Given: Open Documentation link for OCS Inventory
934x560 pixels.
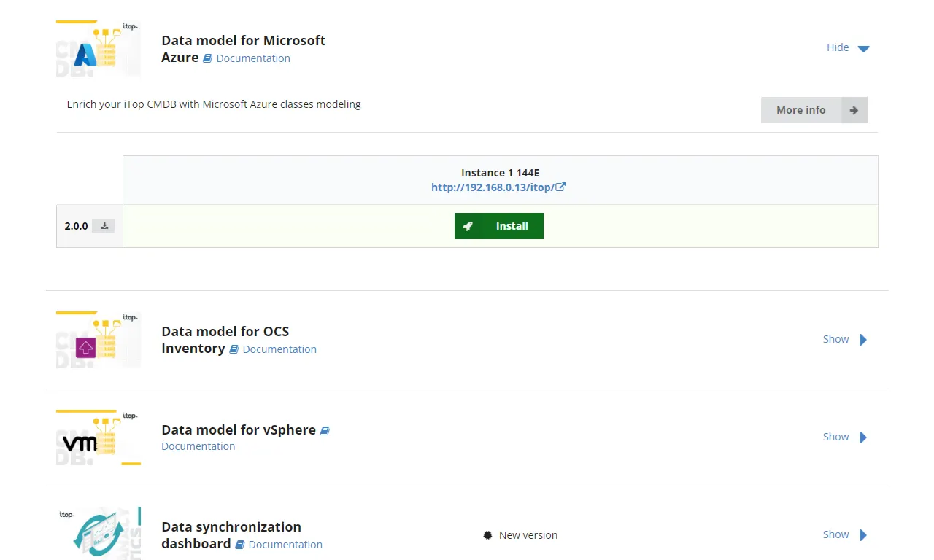Looking at the screenshot, I should click(279, 349).
